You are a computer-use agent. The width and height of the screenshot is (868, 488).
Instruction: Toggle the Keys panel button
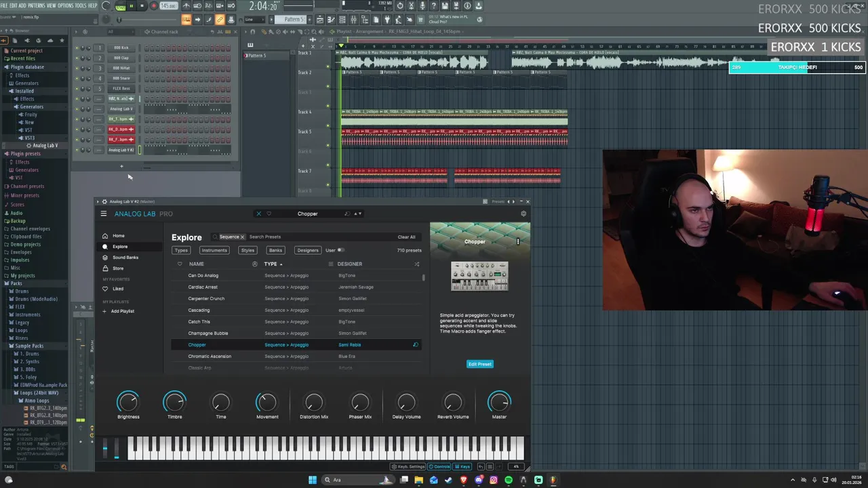pos(462,466)
